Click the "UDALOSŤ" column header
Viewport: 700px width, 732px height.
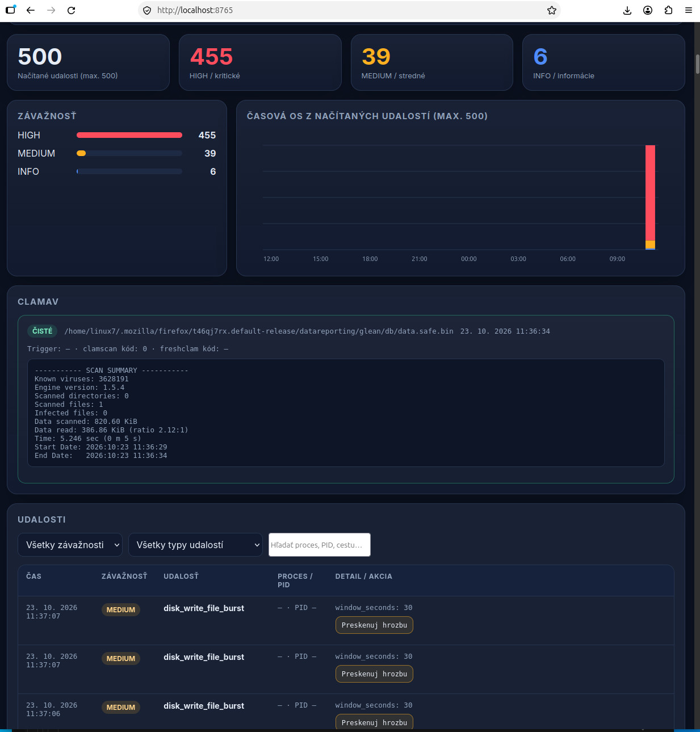coord(181,576)
